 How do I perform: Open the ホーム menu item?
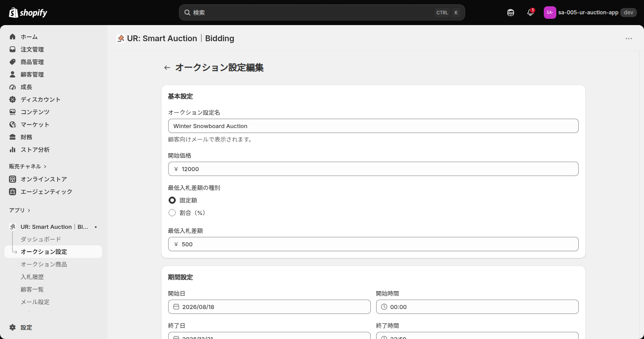click(x=53, y=37)
